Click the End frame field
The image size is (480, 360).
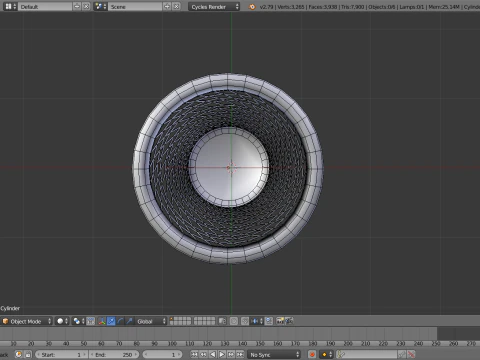(x=114, y=354)
